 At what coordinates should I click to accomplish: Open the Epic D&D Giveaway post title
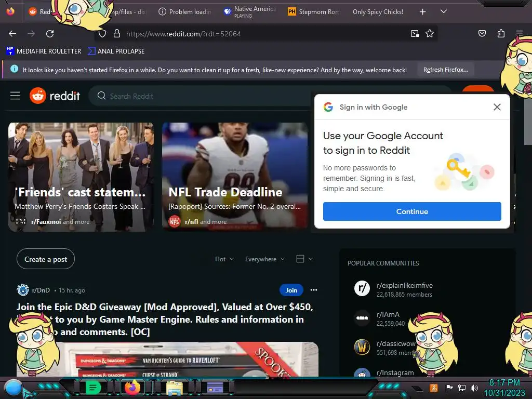165,320
